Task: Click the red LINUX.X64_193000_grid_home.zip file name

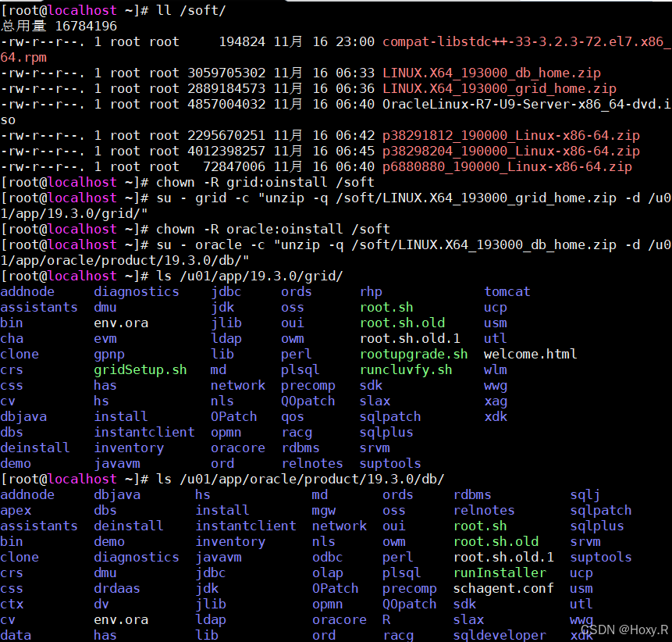Action: 500,88
